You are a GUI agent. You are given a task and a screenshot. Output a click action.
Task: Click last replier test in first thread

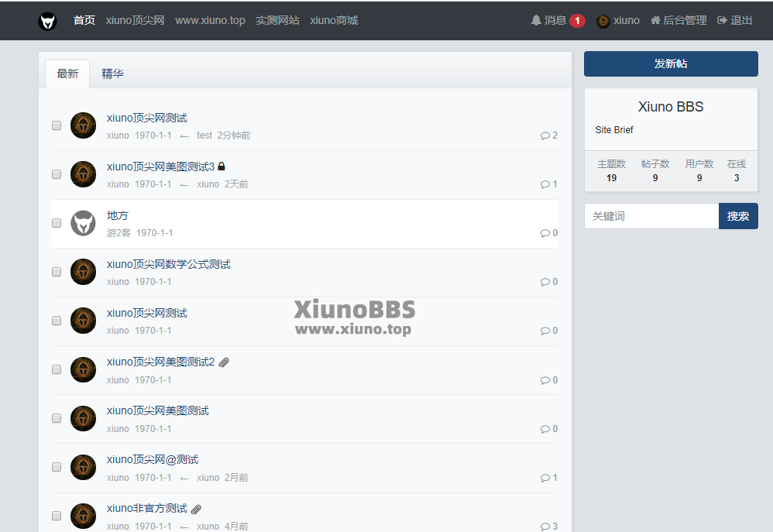pos(204,135)
